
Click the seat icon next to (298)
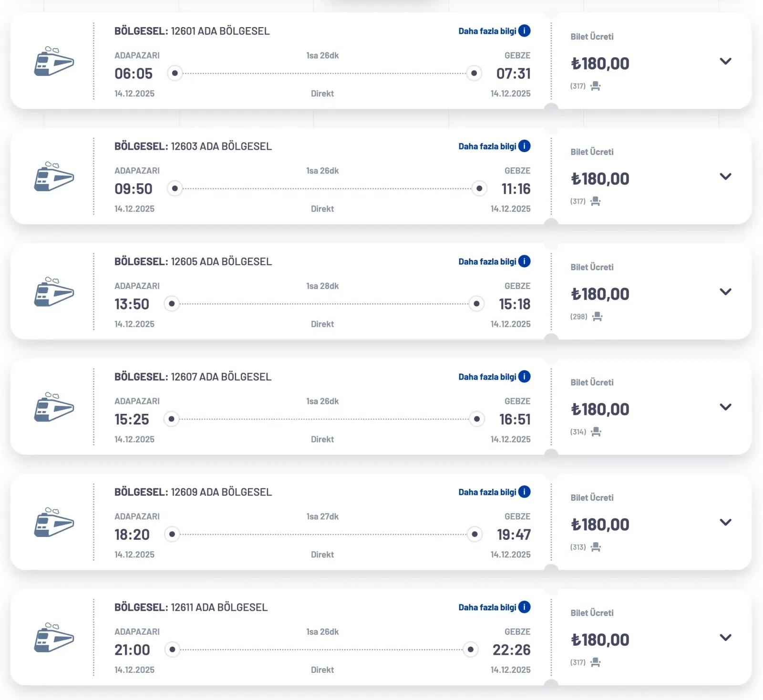coord(597,317)
